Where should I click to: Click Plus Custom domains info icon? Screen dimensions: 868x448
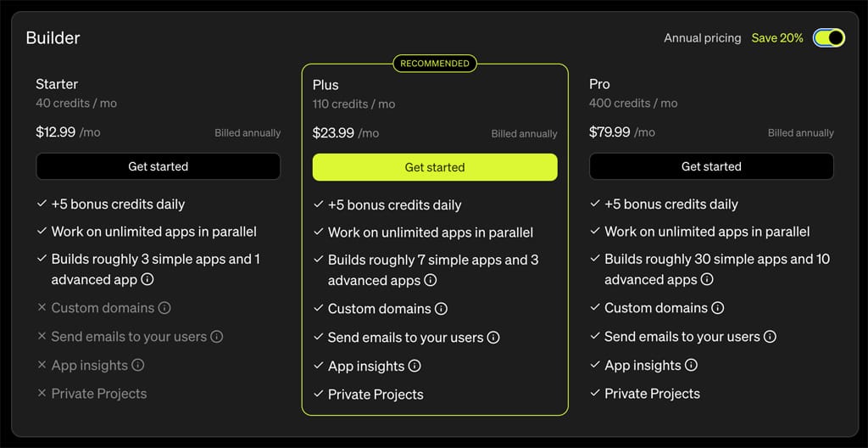[441, 309]
